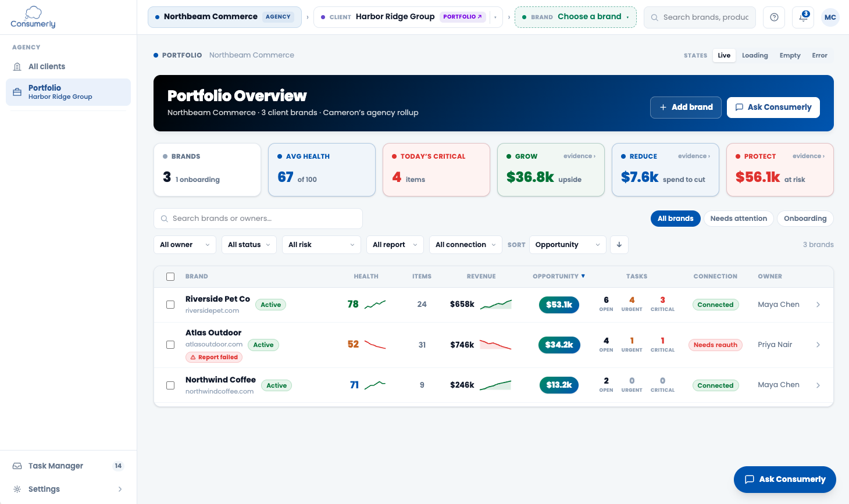Open the All status dropdown
Viewport: 849px width, 504px height.
coord(249,245)
